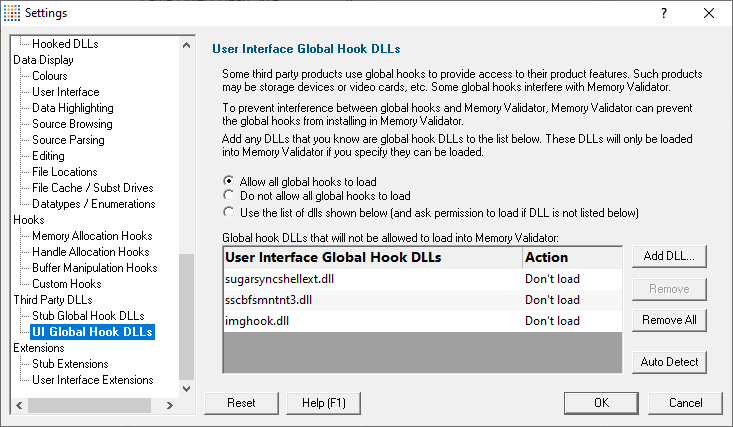Select the Colours item under Data Display
Image resolution: width=733 pixels, height=427 pixels.
click(x=50, y=76)
